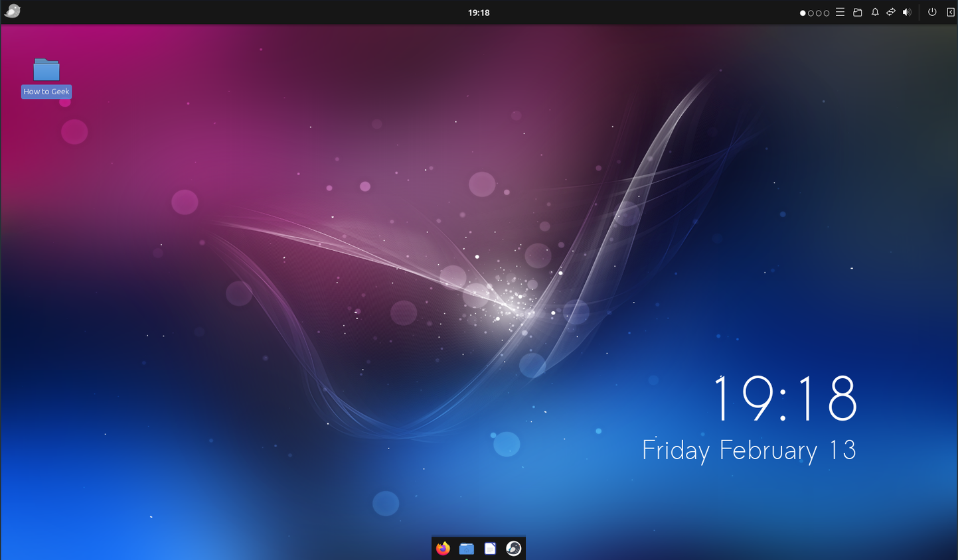Click the How to Geek folder label
The image size is (958, 560).
pos(46,92)
